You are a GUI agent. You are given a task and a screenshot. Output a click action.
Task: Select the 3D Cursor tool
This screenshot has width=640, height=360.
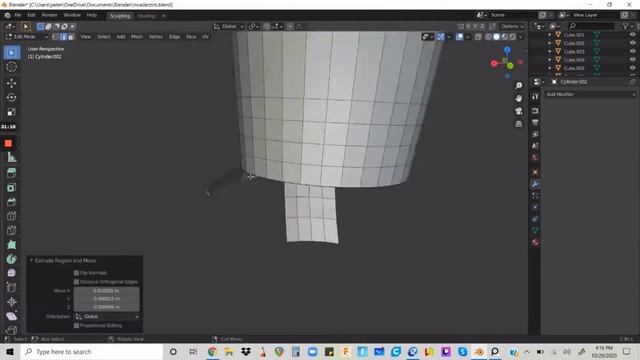11,67
